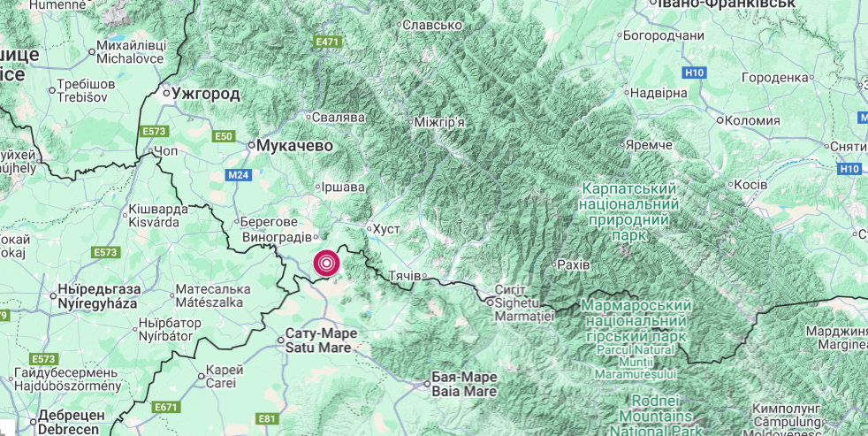Click the Хуст town label
Screen dimensions: 868x436
386,229
